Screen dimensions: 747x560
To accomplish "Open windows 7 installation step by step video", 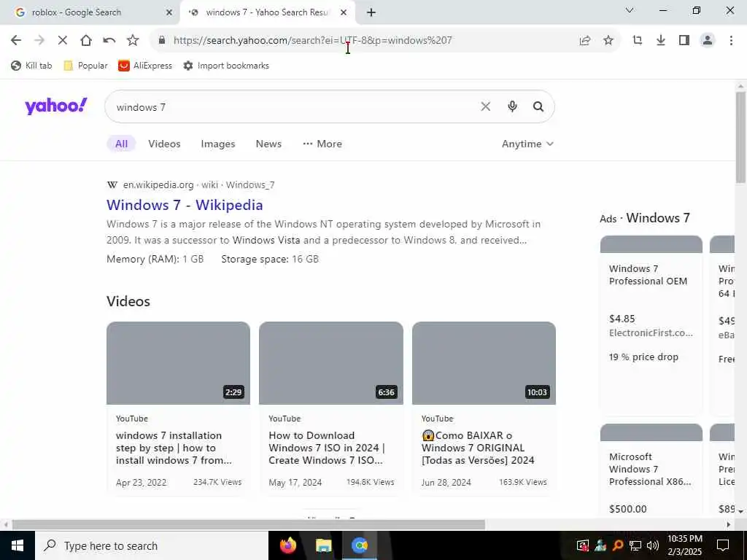I will [x=174, y=448].
